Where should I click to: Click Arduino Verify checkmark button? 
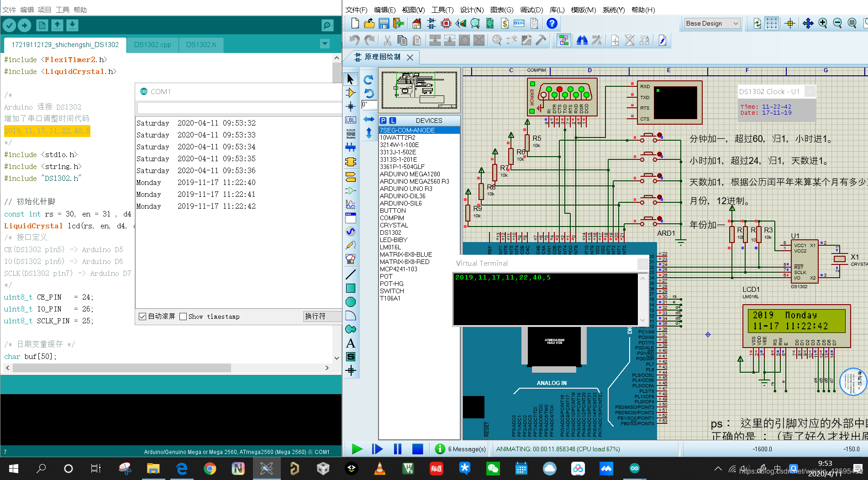(10, 26)
